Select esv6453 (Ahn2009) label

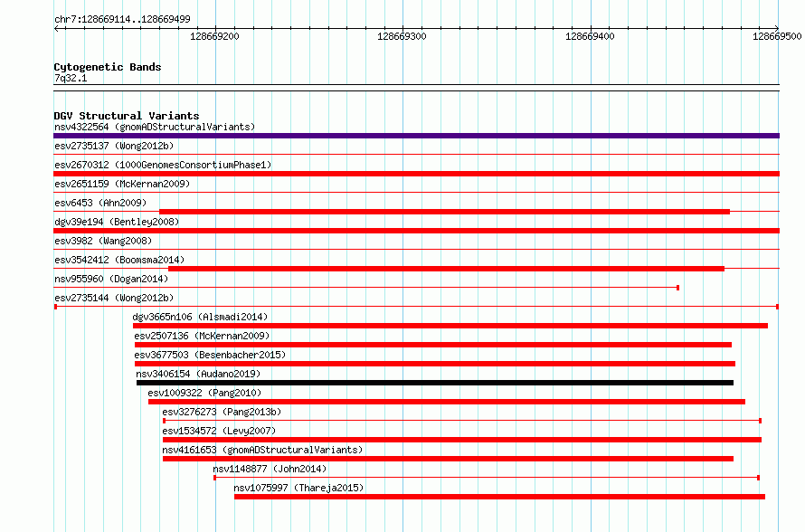(100, 203)
